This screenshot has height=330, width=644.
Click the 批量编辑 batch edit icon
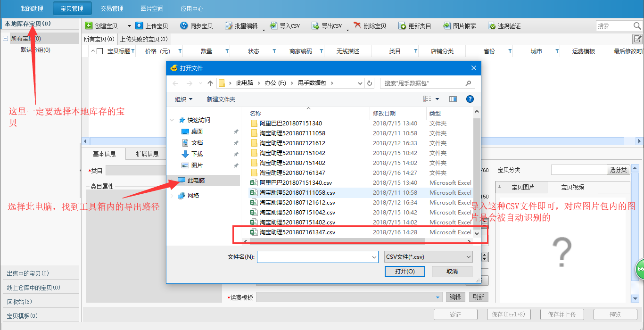(229, 26)
